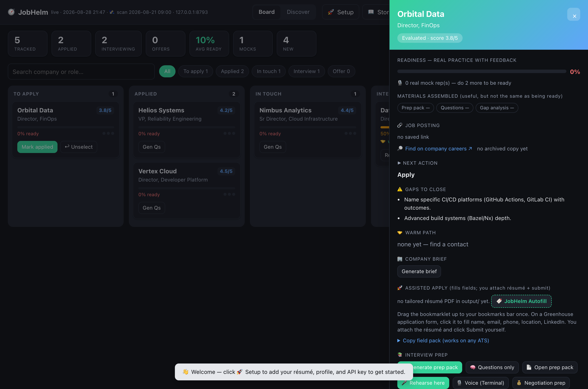
Task: Click the Orbital Data 3.8/5 score badge
Action: pyautogui.click(x=105, y=110)
